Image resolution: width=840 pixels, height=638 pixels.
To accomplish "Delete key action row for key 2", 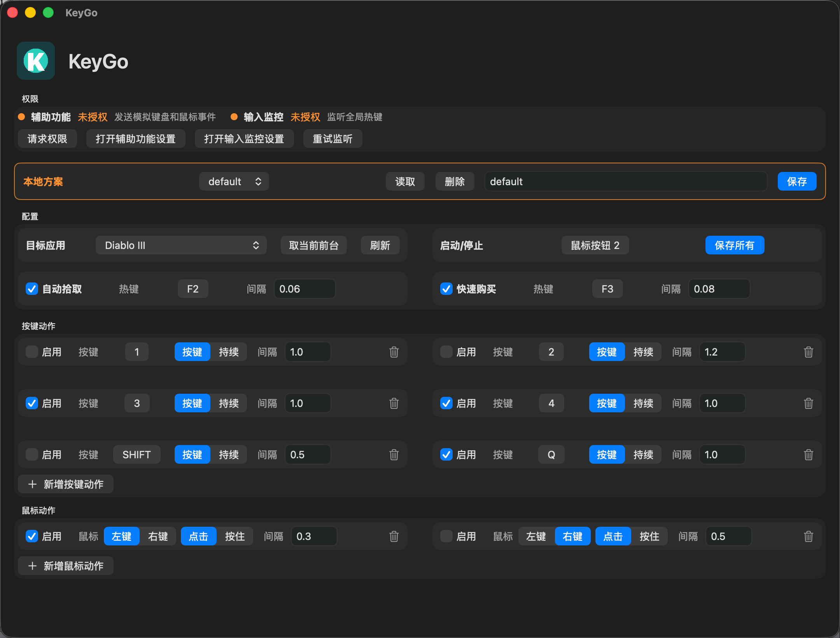I will tap(808, 352).
